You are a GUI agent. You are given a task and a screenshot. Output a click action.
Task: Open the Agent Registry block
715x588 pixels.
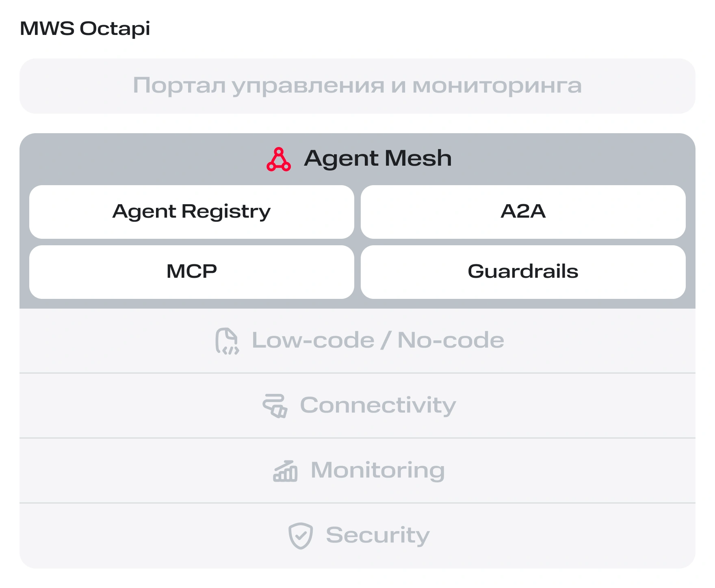click(x=192, y=212)
